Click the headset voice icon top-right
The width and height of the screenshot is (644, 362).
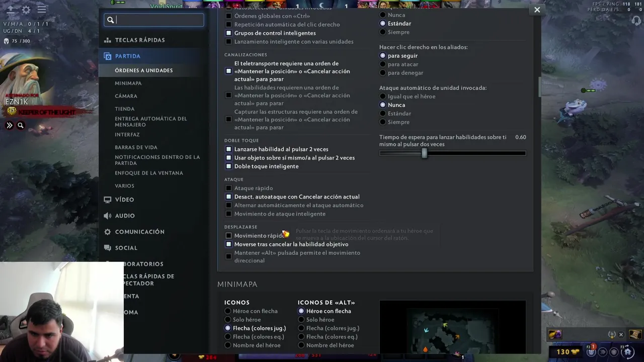click(x=636, y=22)
